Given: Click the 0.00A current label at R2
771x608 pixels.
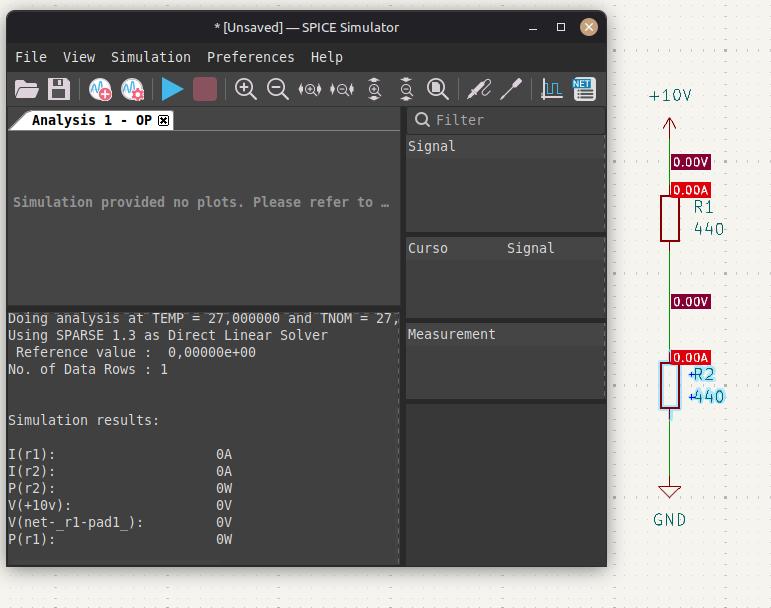Looking at the screenshot, I should pyautogui.click(x=691, y=357).
